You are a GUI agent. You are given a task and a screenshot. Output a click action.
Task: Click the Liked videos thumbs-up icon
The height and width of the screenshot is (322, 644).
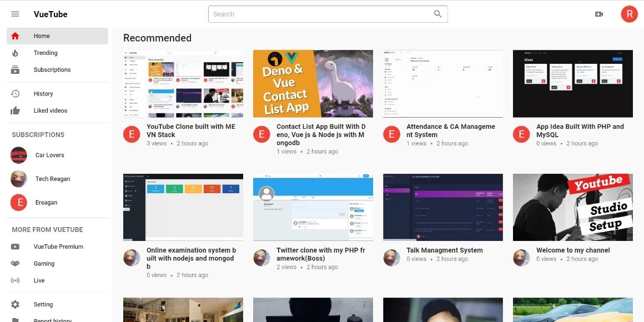15,110
